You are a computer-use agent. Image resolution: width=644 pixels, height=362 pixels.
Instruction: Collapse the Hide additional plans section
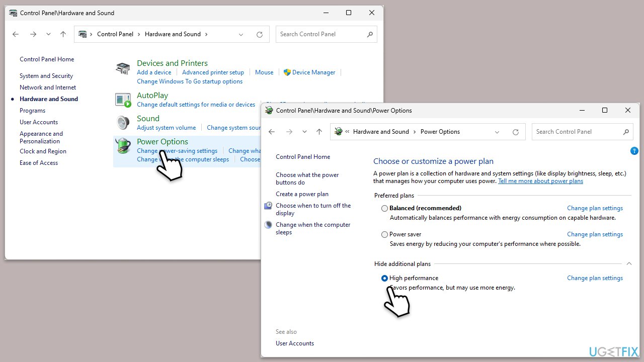pos(628,263)
